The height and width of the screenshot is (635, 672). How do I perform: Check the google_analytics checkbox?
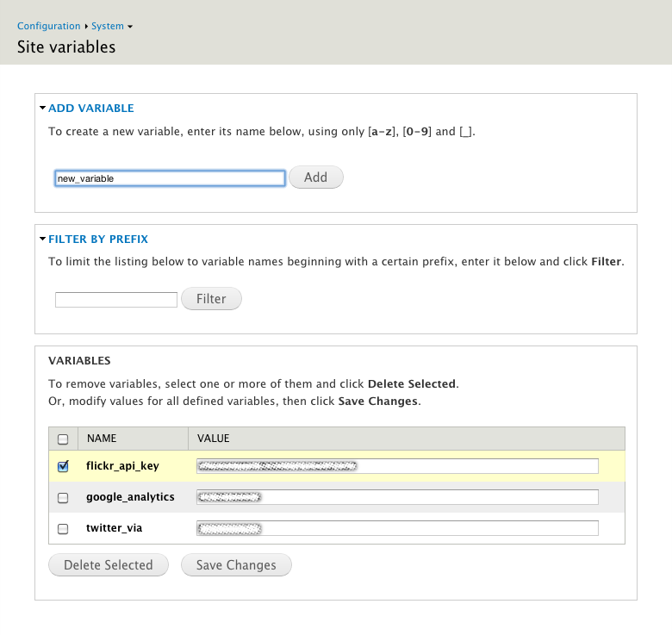coord(63,497)
